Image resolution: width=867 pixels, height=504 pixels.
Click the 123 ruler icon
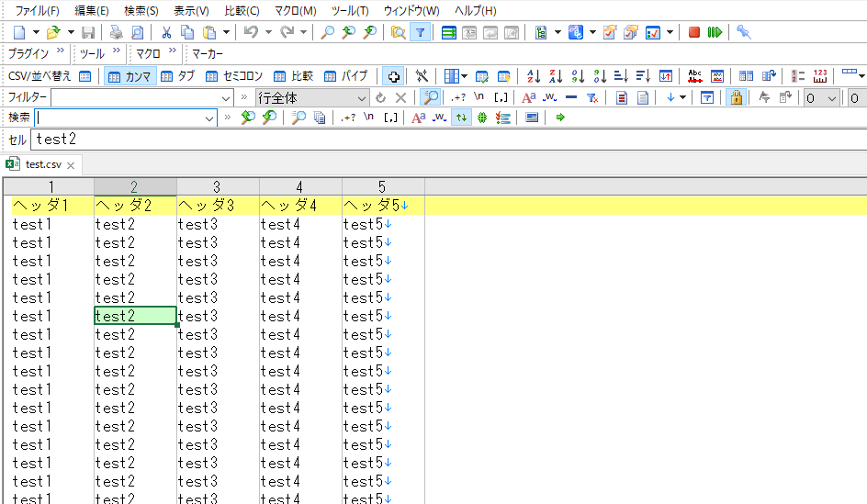pos(820,75)
